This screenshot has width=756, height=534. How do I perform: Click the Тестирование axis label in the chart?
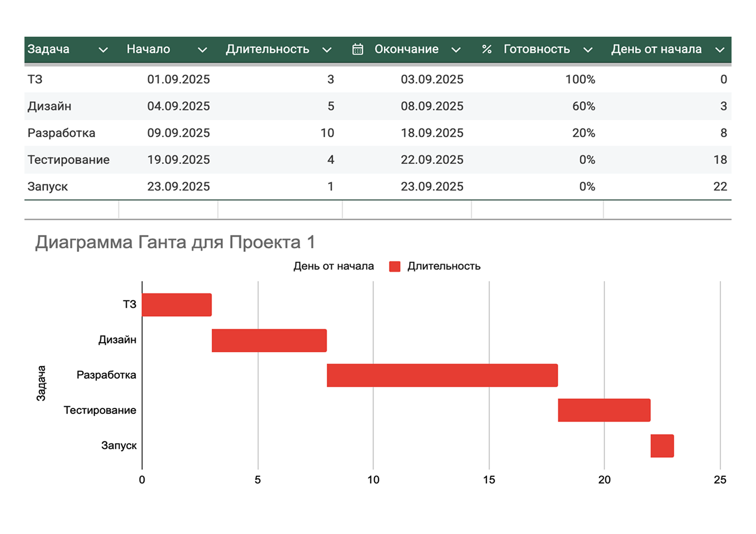(100, 410)
